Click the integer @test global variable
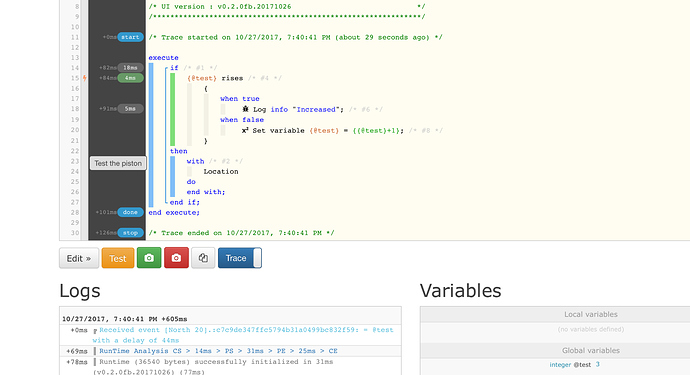The width and height of the screenshot is (690, 375). pos(574,364)
